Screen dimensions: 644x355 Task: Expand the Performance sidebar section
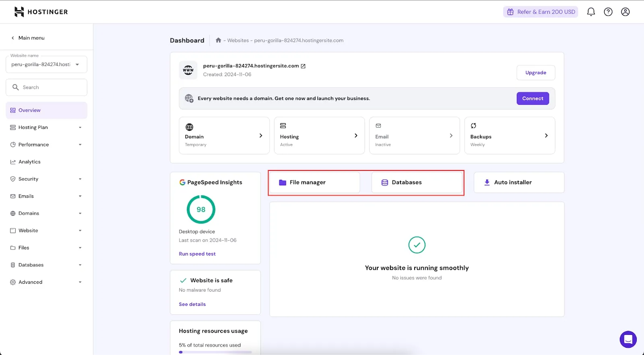tap(80, 145)
